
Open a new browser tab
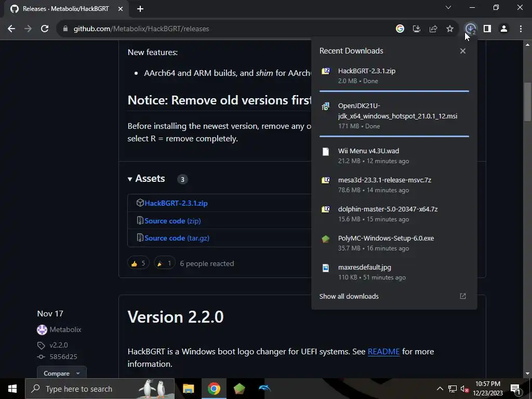[140, 9]
